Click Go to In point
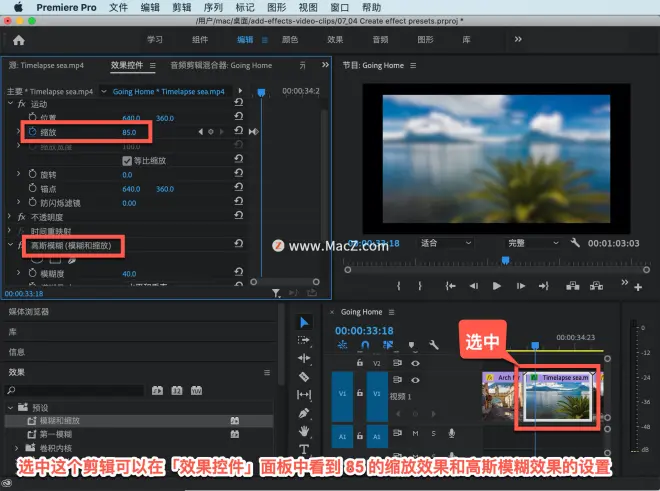Viewport: 660px width, 491px height. pos(450,286)
